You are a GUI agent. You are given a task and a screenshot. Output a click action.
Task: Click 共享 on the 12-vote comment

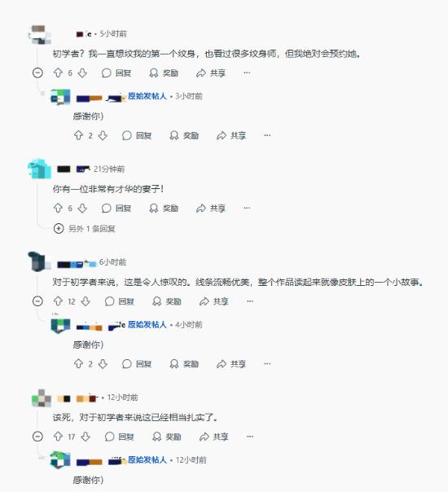[214, 301]
